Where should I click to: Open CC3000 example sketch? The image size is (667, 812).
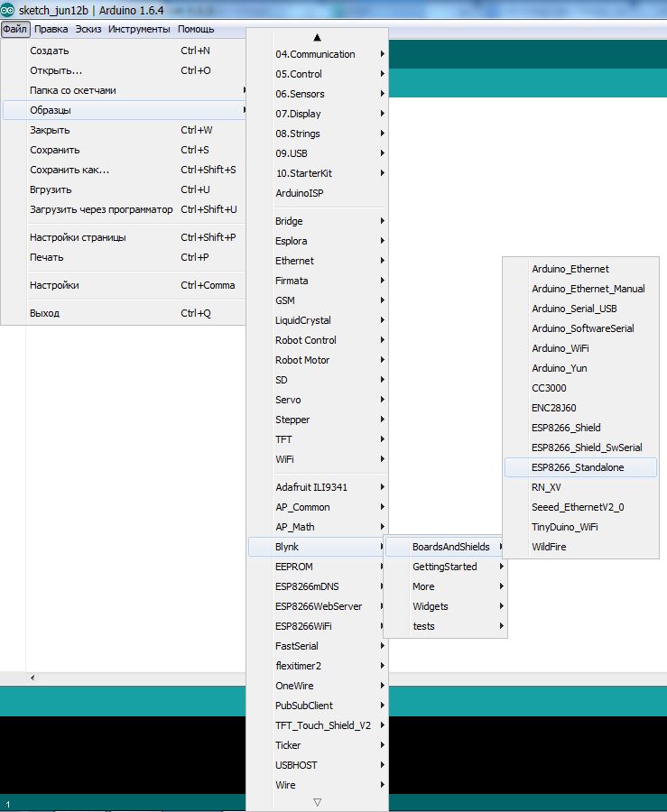click(x=580, y=388)
